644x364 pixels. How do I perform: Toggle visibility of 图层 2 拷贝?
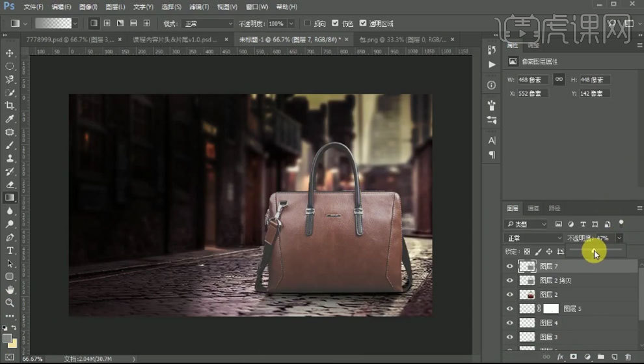510,281
